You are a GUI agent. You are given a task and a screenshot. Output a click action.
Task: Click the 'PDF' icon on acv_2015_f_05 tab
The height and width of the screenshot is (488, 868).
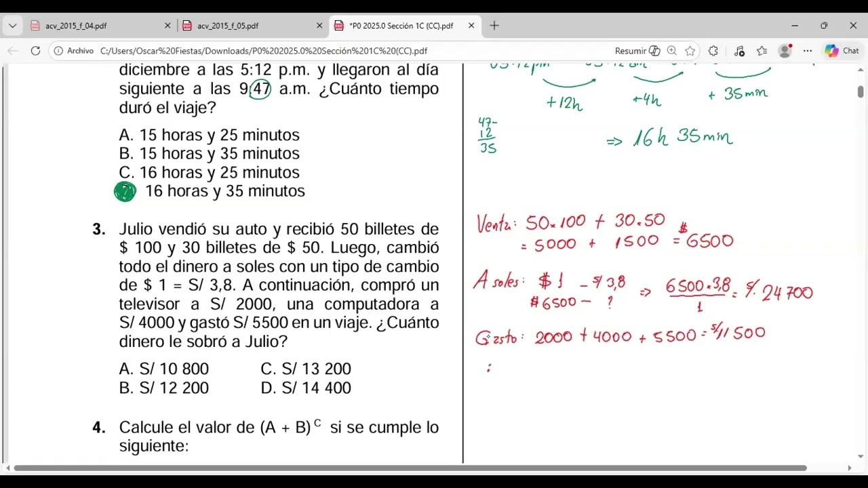187,26
